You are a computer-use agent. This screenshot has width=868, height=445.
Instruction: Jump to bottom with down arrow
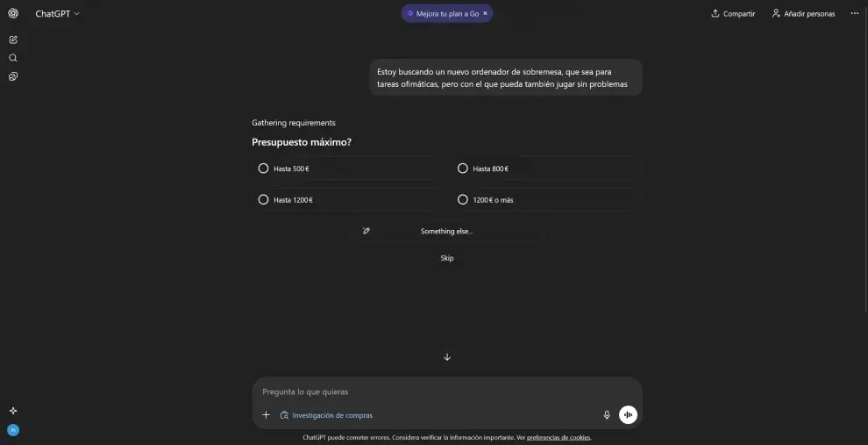pyautogui.click(x=447, y=357)
